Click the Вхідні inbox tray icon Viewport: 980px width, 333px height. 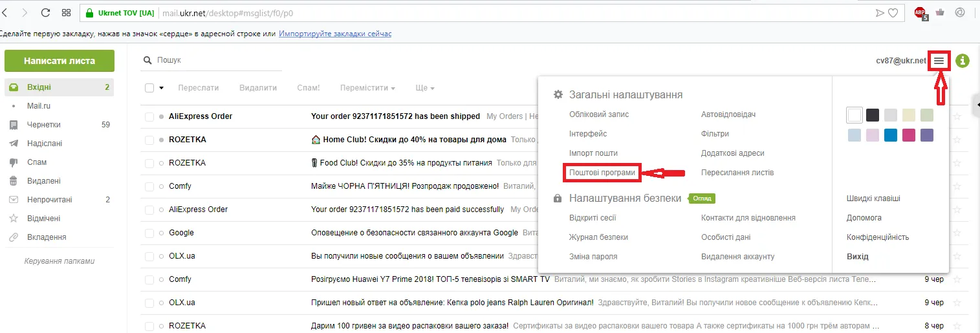pos(14,87)
